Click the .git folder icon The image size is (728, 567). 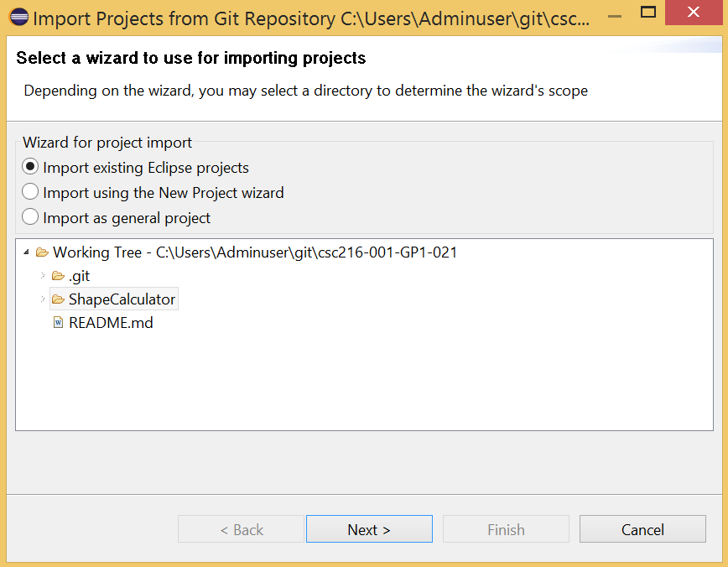(57, 275)
